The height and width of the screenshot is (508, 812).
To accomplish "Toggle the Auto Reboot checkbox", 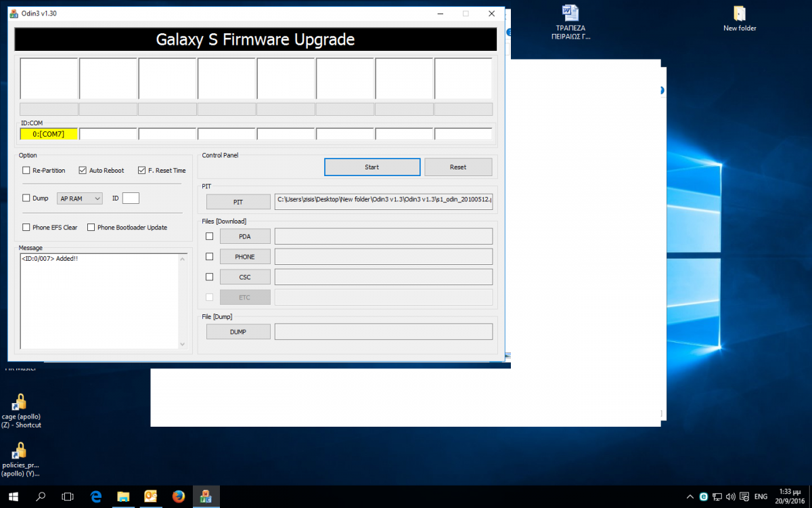I will click(83, 171).
